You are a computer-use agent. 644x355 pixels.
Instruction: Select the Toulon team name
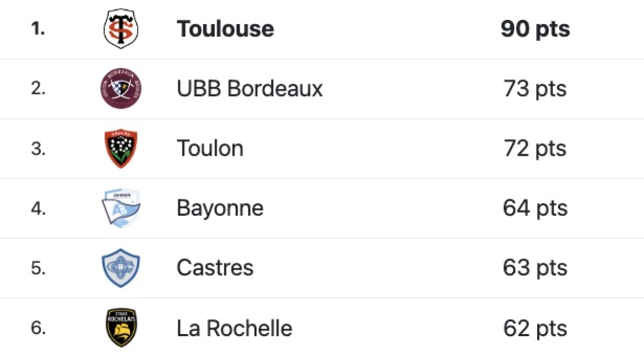click(210, 148)
